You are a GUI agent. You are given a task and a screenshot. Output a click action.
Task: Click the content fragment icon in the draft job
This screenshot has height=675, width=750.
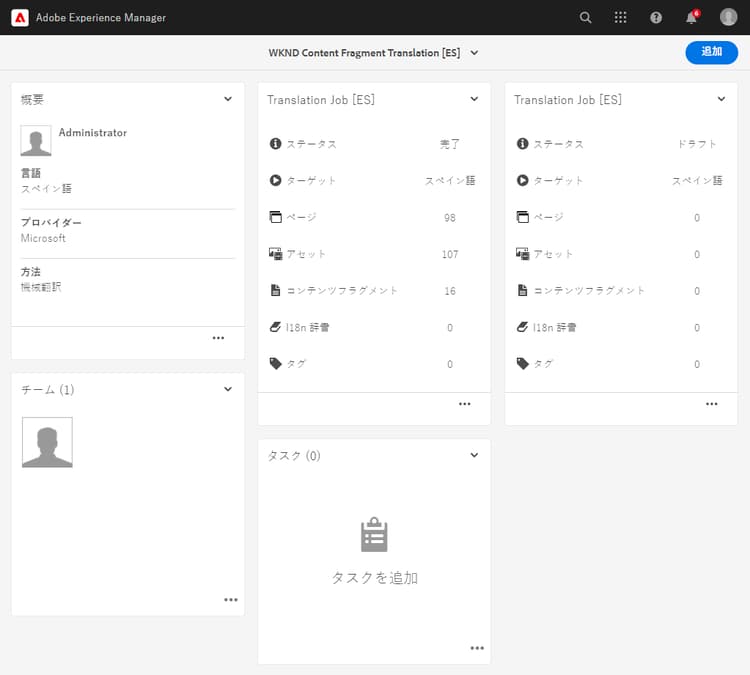click(x=522, y=290)
